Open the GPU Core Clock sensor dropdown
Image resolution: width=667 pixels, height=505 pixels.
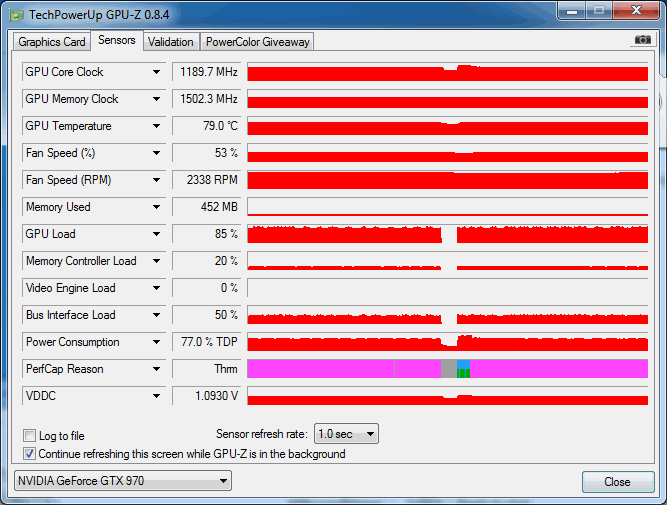[x=156, y=72]
